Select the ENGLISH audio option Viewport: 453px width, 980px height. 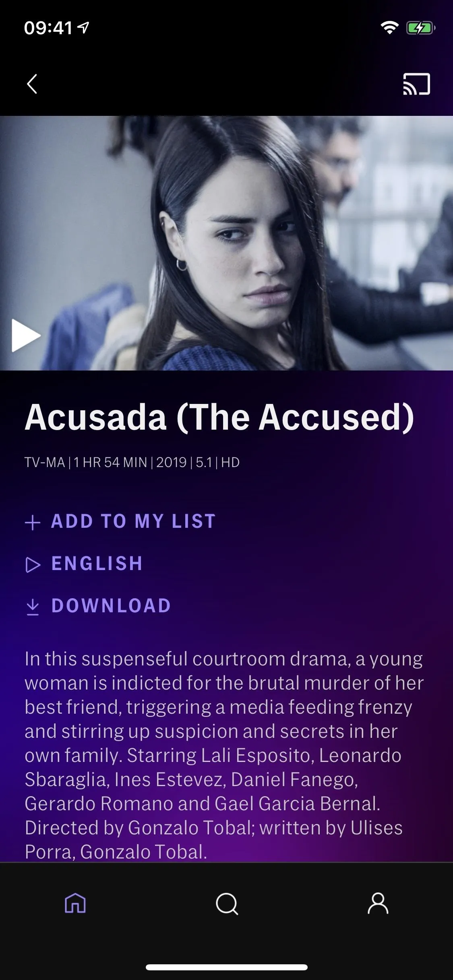(x=97, y=564)
